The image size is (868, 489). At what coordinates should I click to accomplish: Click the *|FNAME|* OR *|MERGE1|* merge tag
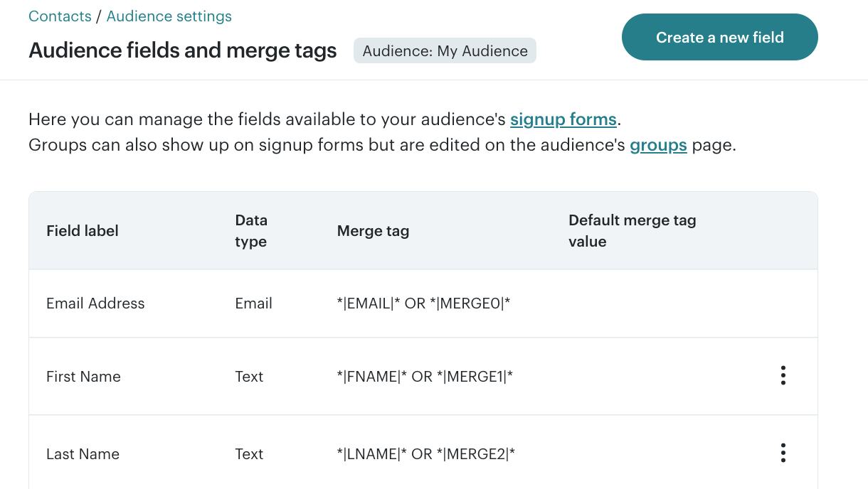425,377
